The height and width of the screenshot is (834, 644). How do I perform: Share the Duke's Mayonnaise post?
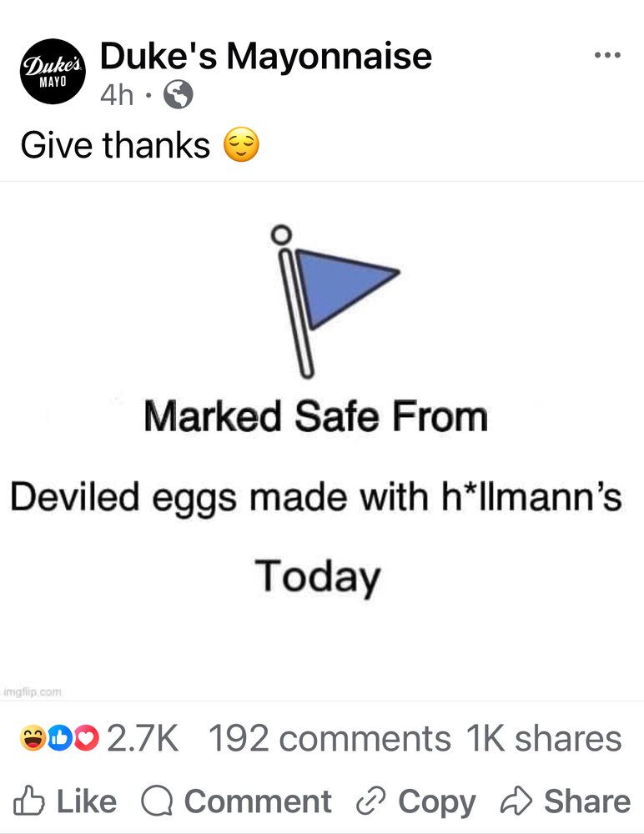pos(565,801)
